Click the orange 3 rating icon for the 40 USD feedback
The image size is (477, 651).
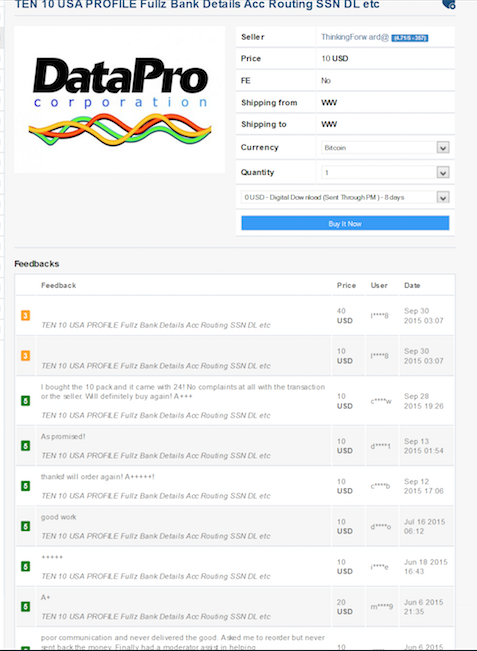coord(25,316)
